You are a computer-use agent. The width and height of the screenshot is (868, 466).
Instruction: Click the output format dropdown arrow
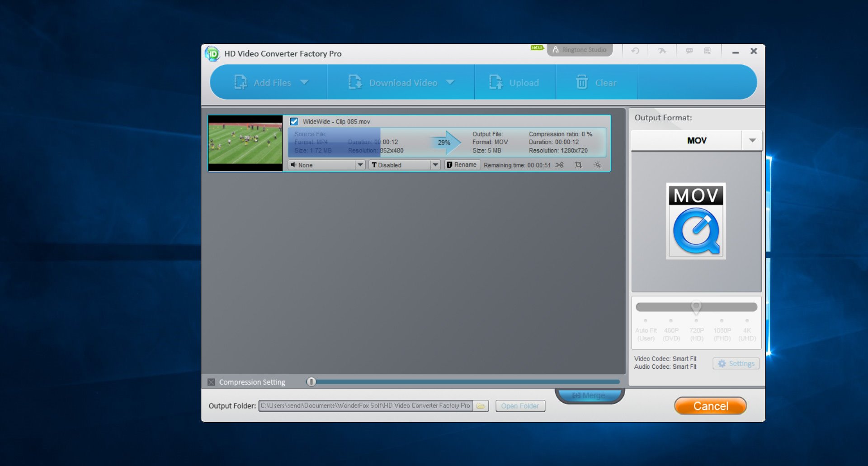point(752,140)
